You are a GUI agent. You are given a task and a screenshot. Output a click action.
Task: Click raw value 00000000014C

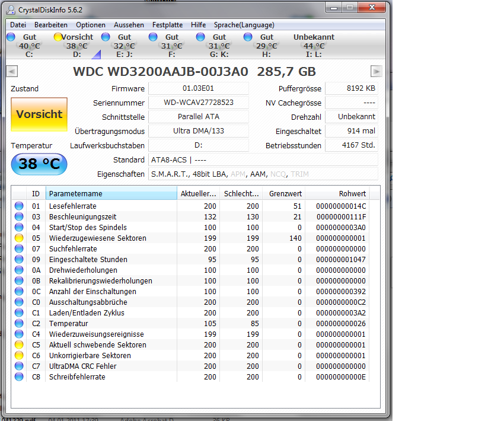click(x=341, y=206)
